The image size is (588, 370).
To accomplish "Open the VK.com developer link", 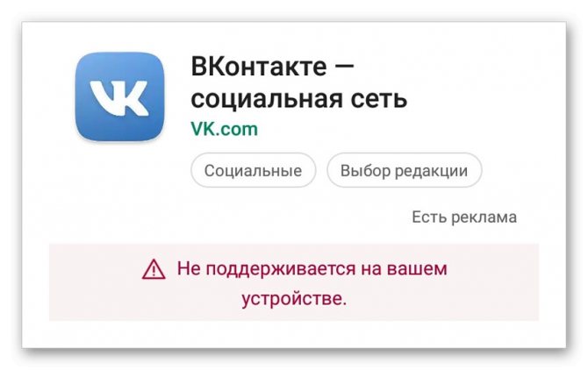I will (225, 129).
